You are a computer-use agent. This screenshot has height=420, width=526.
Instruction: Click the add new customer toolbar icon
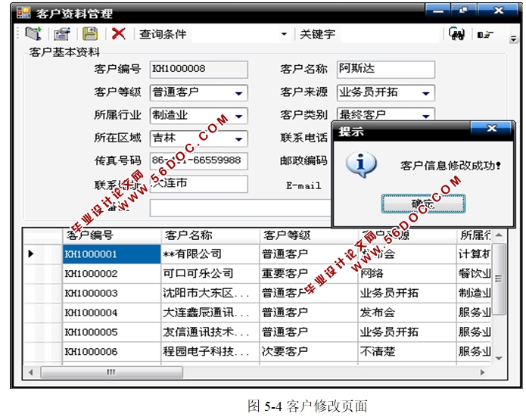point(33,34)
